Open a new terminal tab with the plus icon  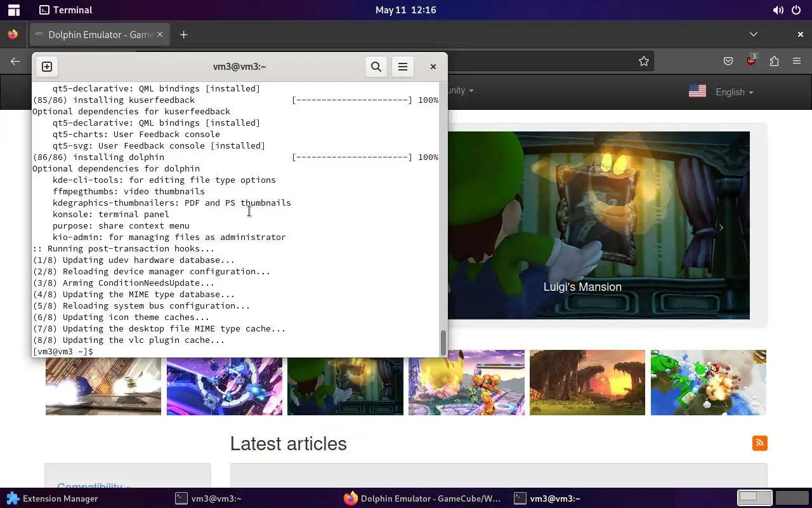[47, 67]
